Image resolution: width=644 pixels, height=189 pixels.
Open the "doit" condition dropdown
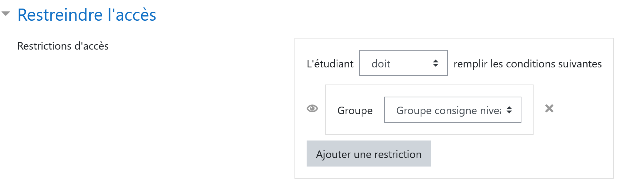click(403, 63)
